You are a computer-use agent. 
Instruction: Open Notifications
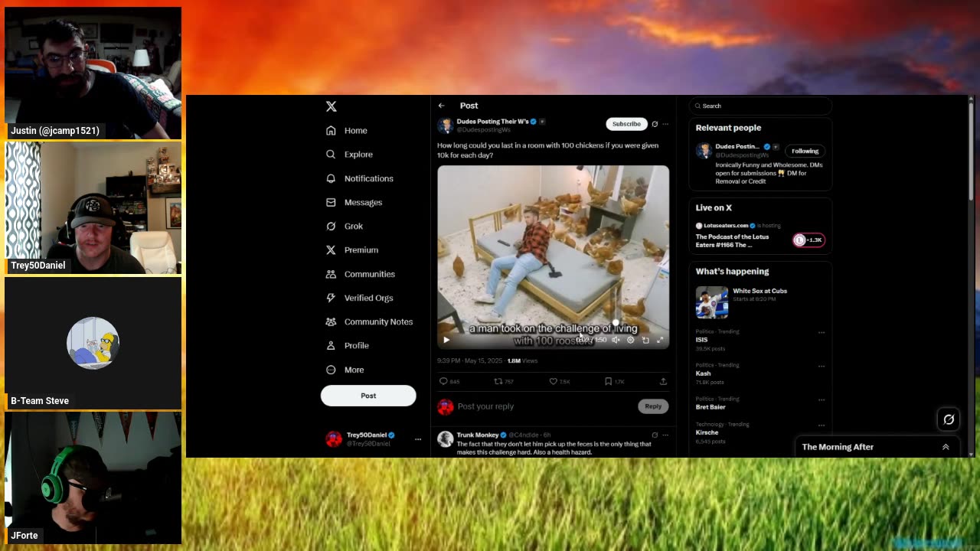click(359, 178)
